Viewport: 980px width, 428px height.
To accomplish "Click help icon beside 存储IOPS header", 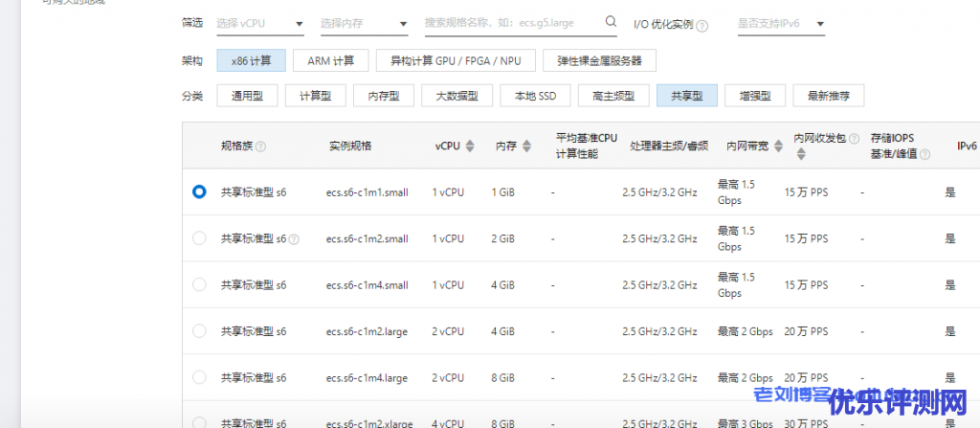I will click(x=924, y=153).
